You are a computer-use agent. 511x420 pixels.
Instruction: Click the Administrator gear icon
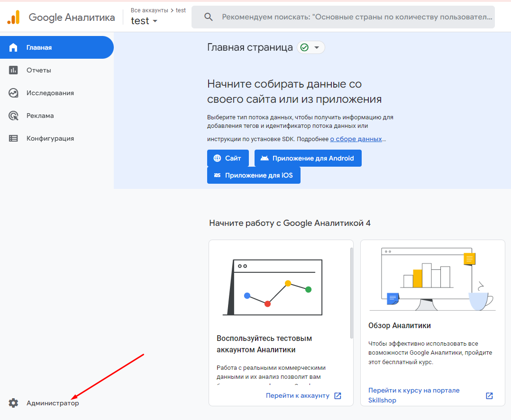coord(13,403)
